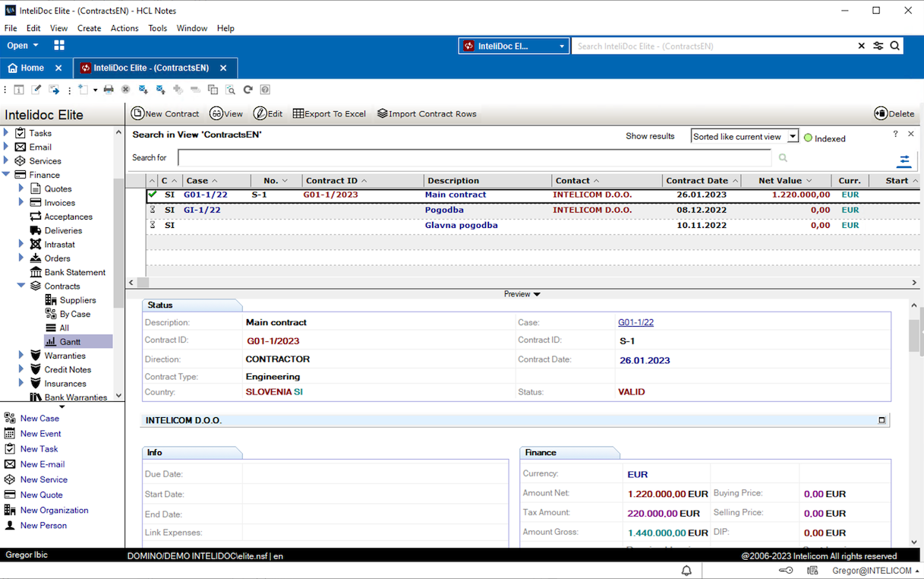Open Deliveries in the Finance tree
924x579 pixels.
pos(63,230)
